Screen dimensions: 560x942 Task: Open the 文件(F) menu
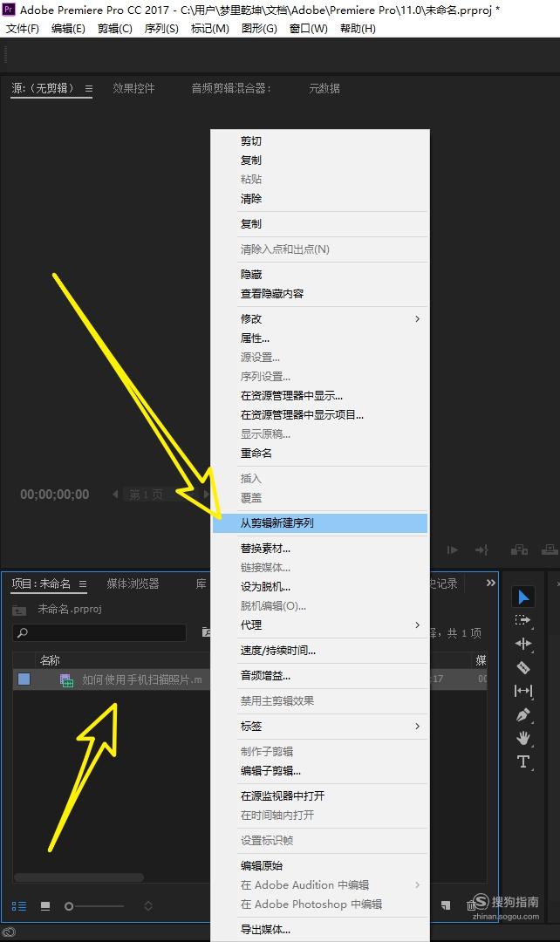(22, 28)
